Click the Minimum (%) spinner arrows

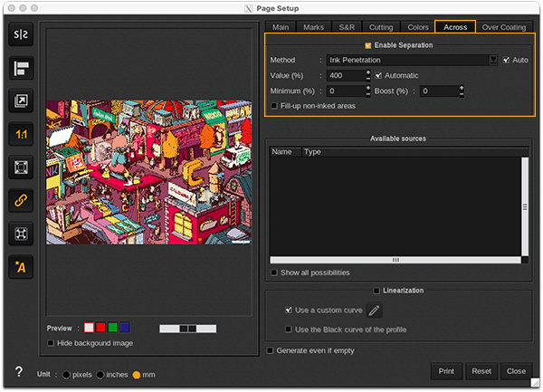[x=368, y=91]
